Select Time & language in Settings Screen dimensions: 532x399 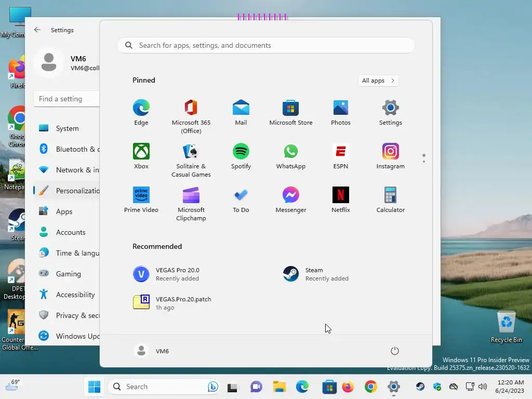coord(68,253)
